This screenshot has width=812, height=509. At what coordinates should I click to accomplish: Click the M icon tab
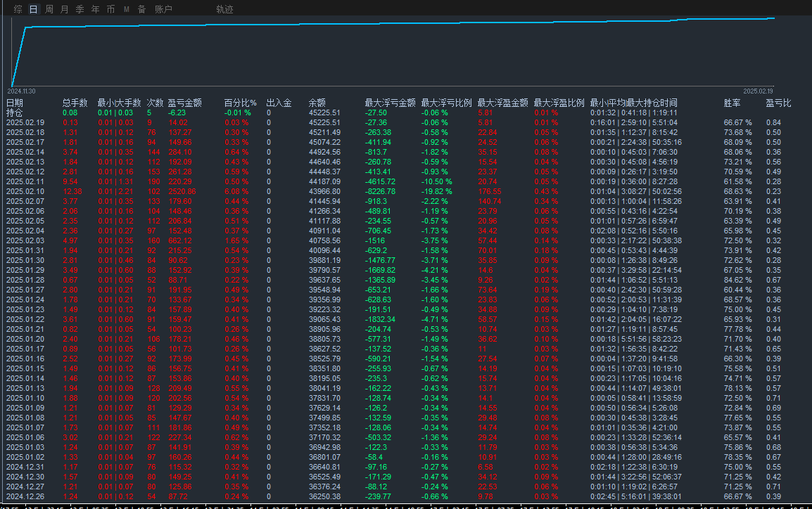(127, 9)
